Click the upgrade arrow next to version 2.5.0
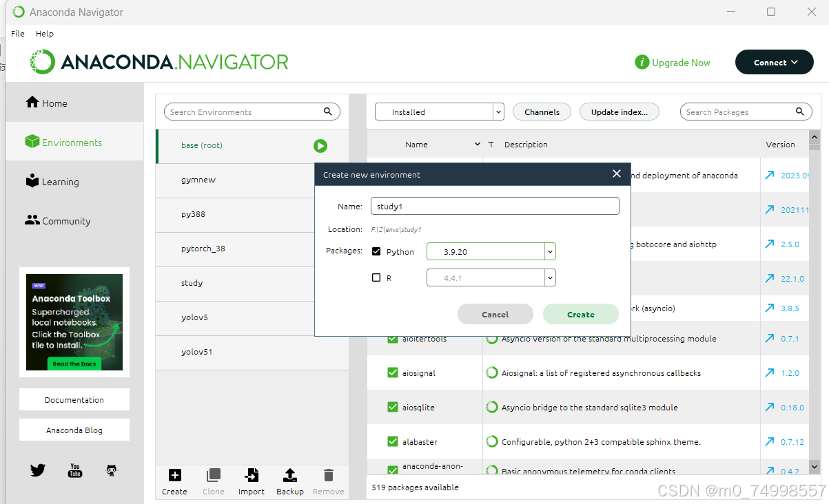The image size is (829, 504). (x=770, y=244)
